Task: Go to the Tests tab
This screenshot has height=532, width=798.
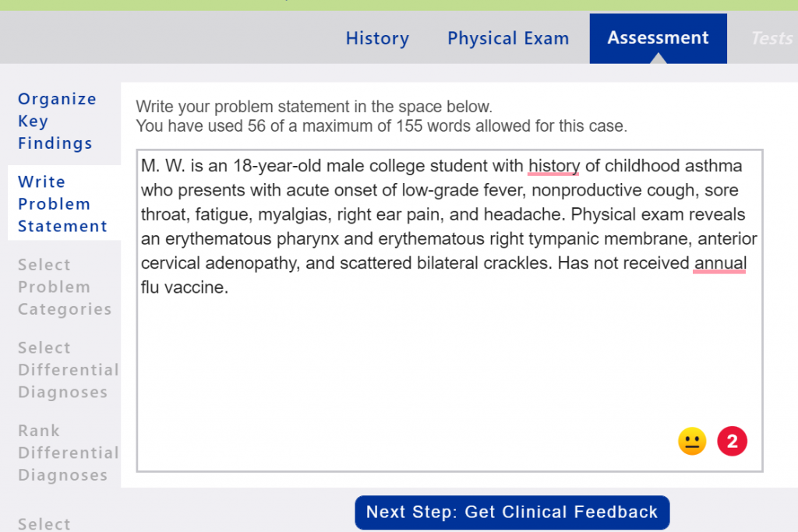Action: 772,38
